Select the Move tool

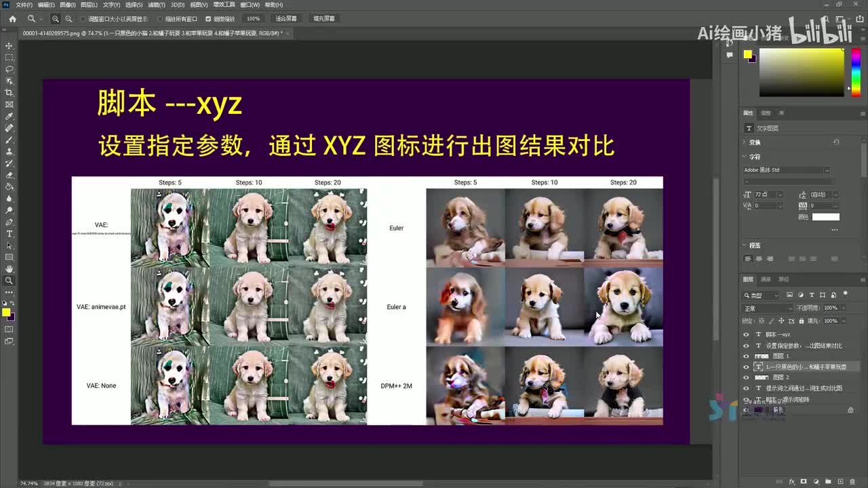pos(9,45)
